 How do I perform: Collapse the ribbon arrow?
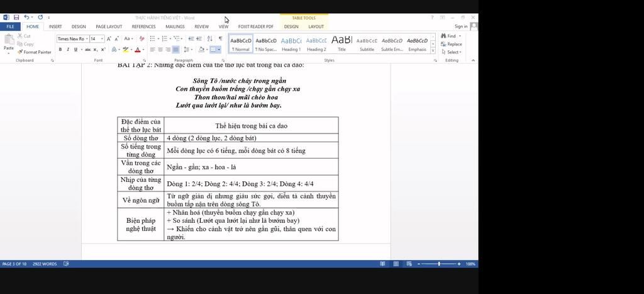coord(473,60)
